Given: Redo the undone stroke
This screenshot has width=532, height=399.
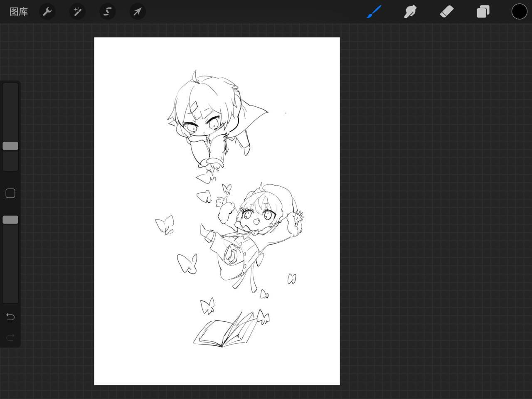Looking at the screenshot, I should [10, 337].
